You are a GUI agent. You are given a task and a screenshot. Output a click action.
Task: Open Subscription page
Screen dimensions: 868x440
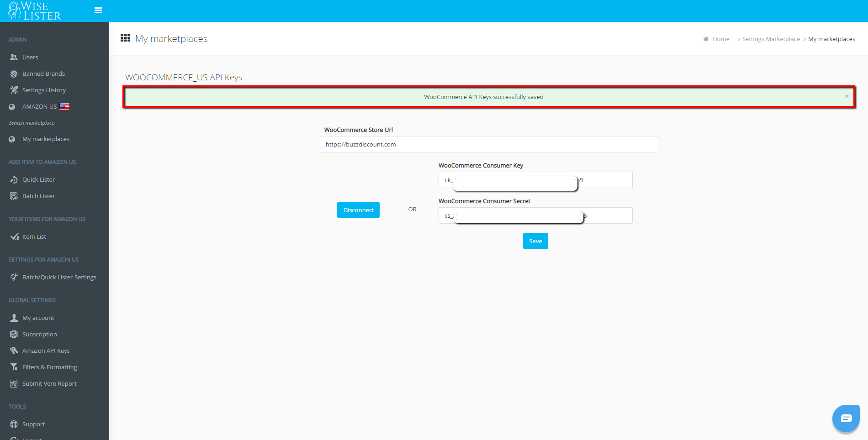point(40,334)
